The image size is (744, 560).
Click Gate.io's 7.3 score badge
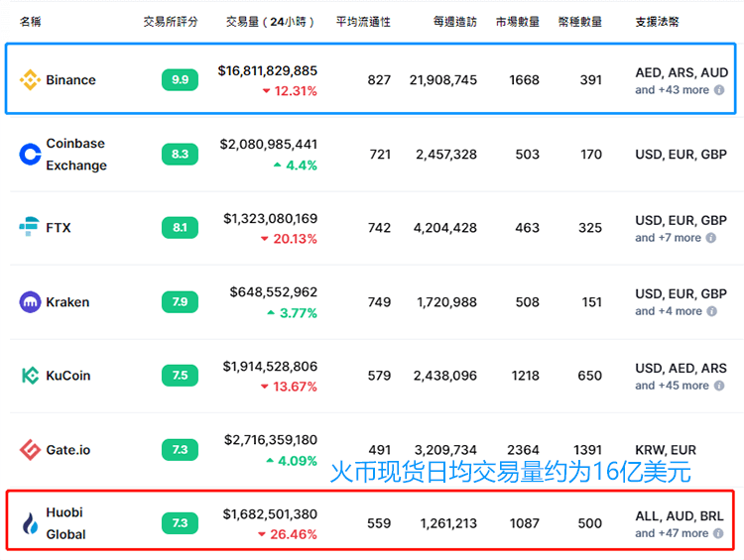[180, 450]
